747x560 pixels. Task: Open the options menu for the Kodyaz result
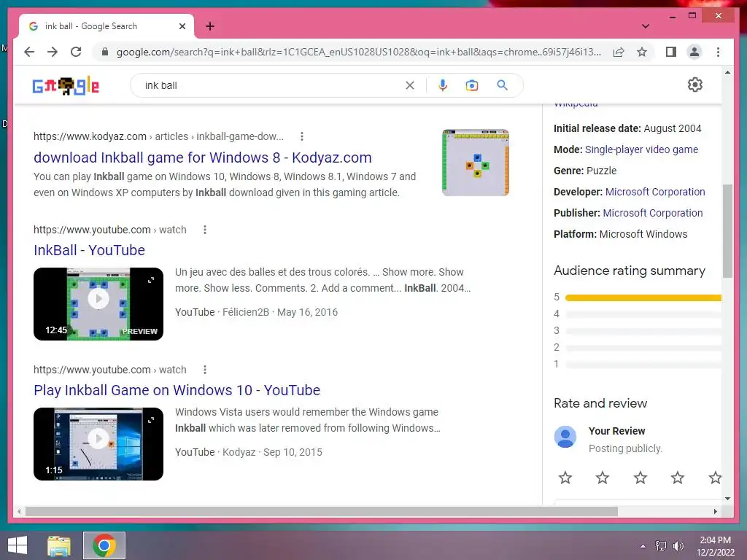click(301, 136)
